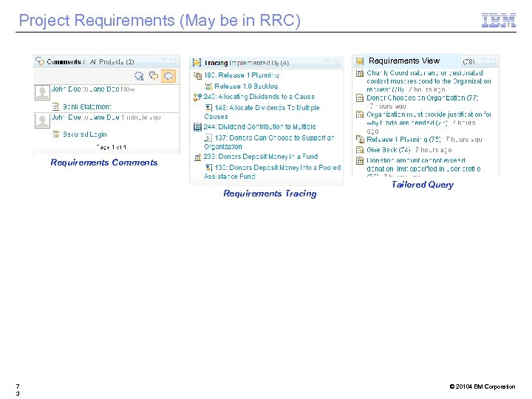Click 'Comments in All Projects (2)' widget title

[x=90, y=62]
